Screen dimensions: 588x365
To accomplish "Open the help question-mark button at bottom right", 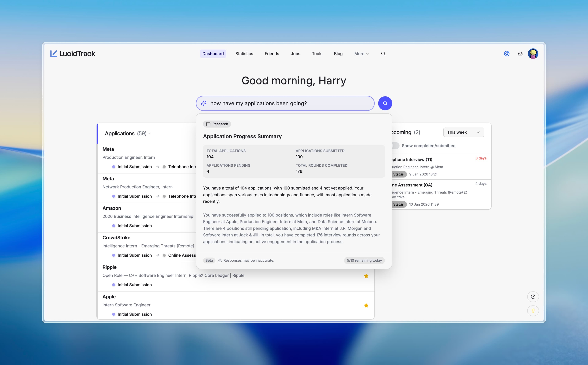I will (533, 297).
